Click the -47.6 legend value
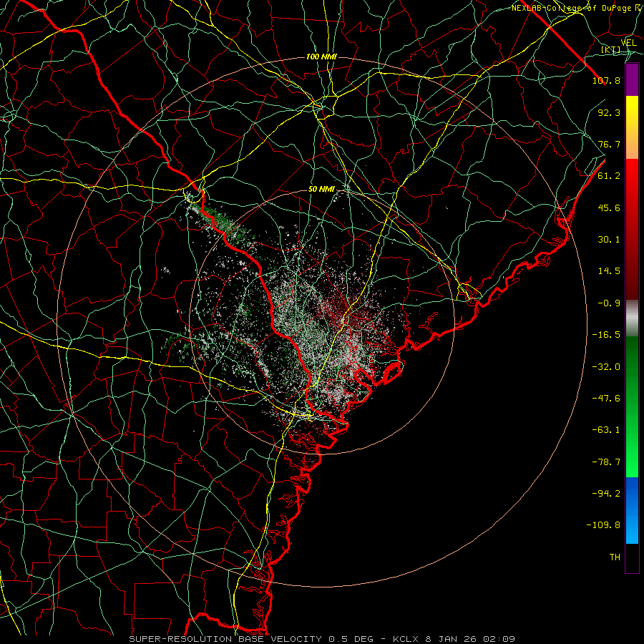 coord(606,399)
